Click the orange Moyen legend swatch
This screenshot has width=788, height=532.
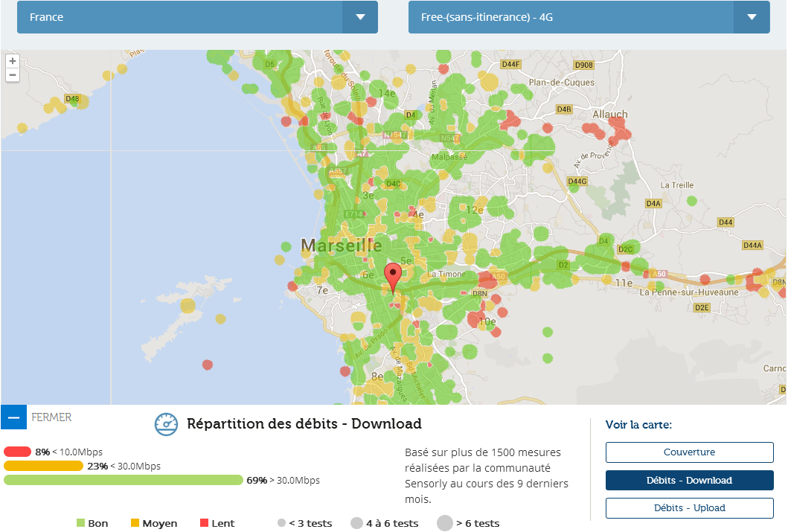tap(135, 523)
